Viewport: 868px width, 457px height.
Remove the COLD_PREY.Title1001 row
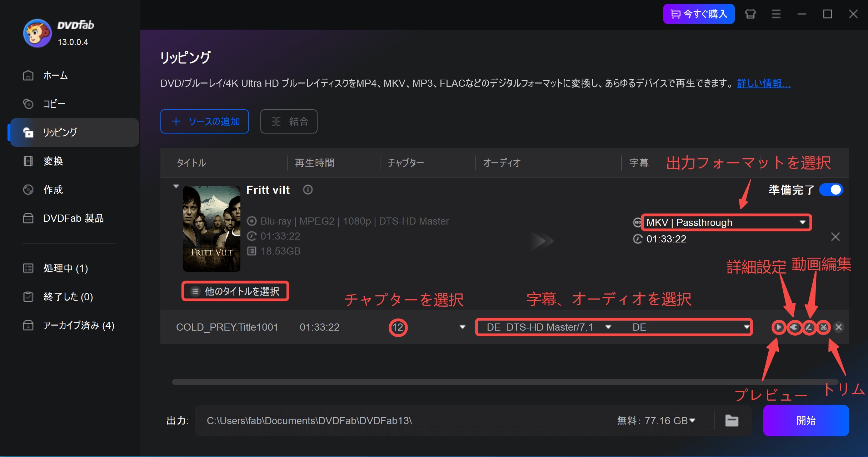[x=839, y=327]
